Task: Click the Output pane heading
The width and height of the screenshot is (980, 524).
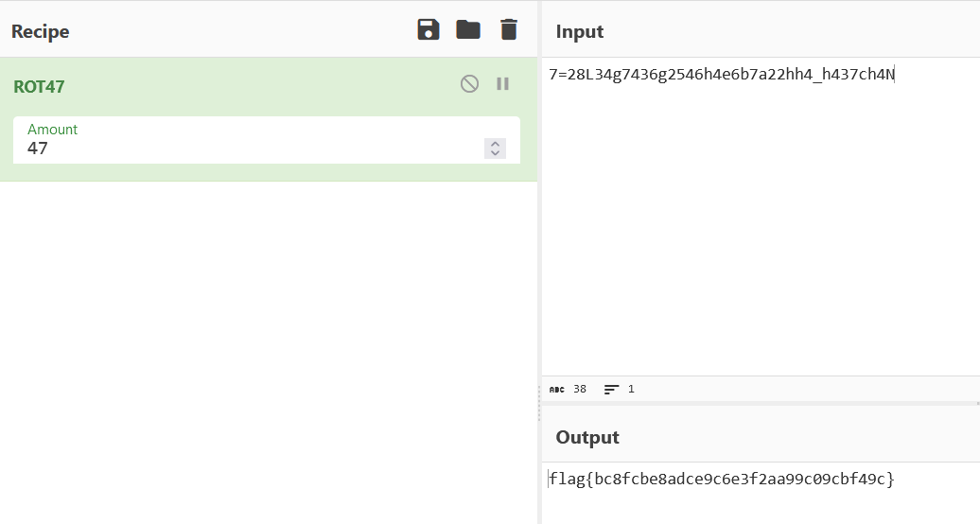Action: click(x=587, y=437)
